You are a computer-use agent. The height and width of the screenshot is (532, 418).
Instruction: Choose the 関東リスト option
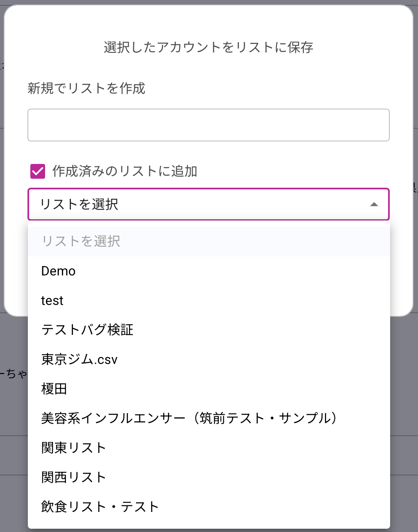pos(74,448)
